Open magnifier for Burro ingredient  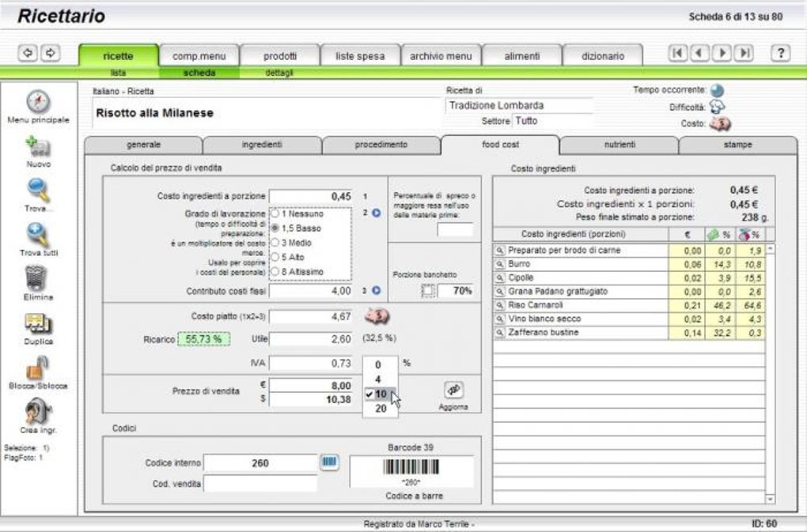coord(499,264)
